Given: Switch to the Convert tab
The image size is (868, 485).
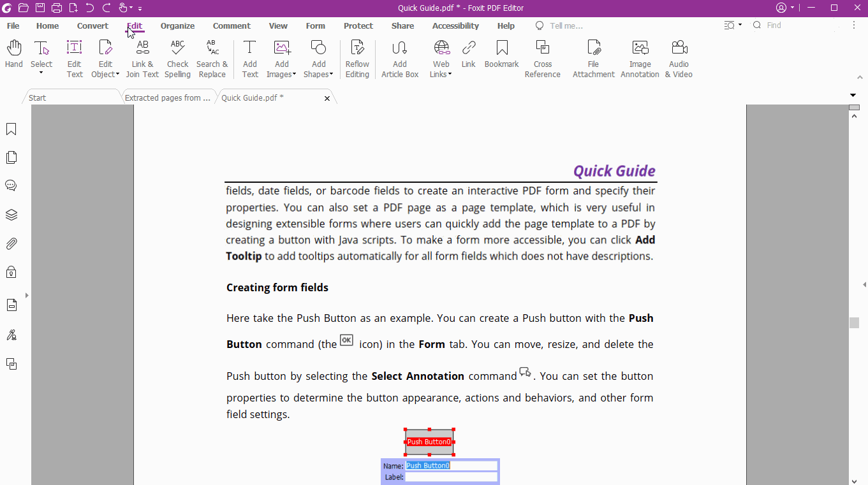Looking at the screenshot, I should click(92, 26).
